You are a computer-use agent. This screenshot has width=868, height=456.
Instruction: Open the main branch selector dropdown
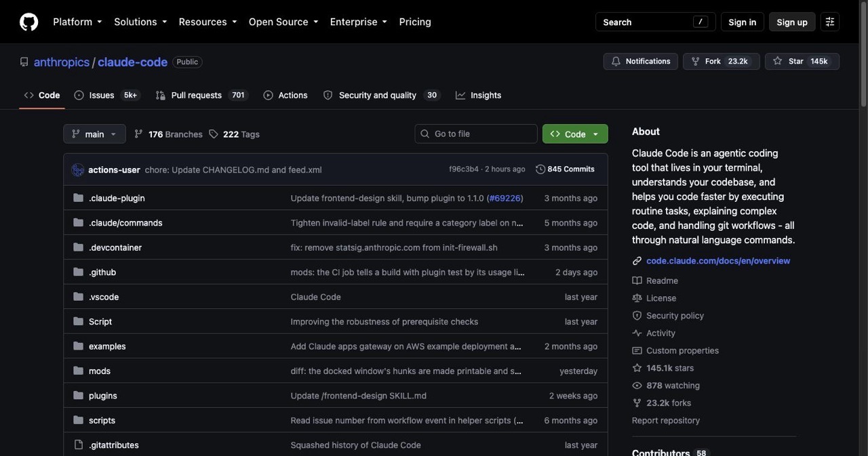point(94,134)
